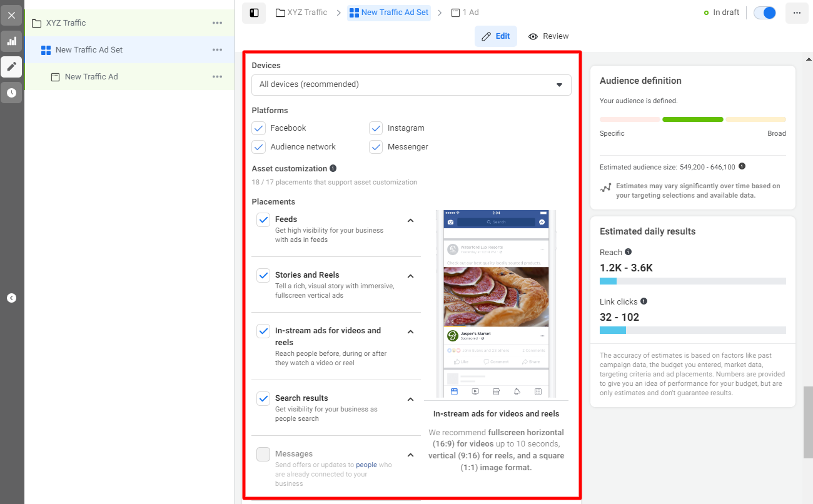The image size is (813, 504).
Task: Open the clock history icon in sidebar
Action: pos(11,93)
